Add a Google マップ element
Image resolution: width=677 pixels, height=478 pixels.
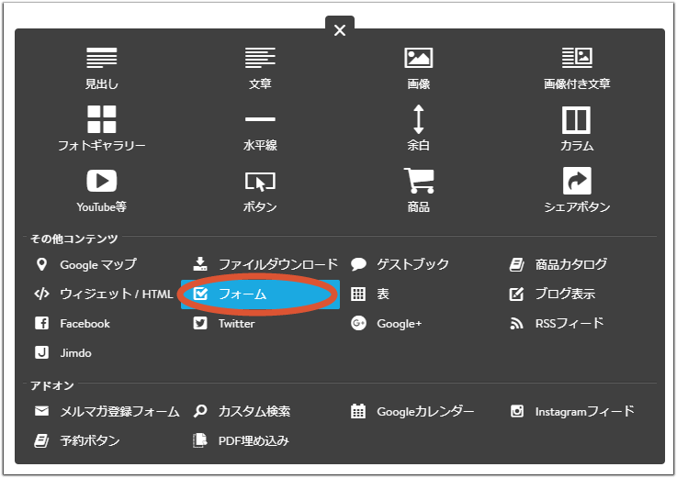[85, 264]
